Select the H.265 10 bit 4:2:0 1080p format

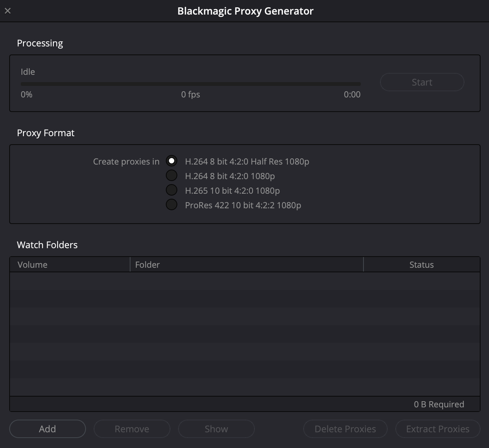tap(171, 189)
